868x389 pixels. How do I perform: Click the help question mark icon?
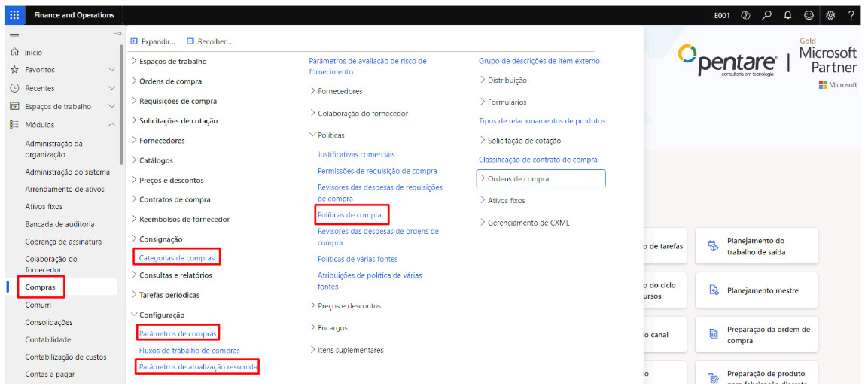click(851, 15)
